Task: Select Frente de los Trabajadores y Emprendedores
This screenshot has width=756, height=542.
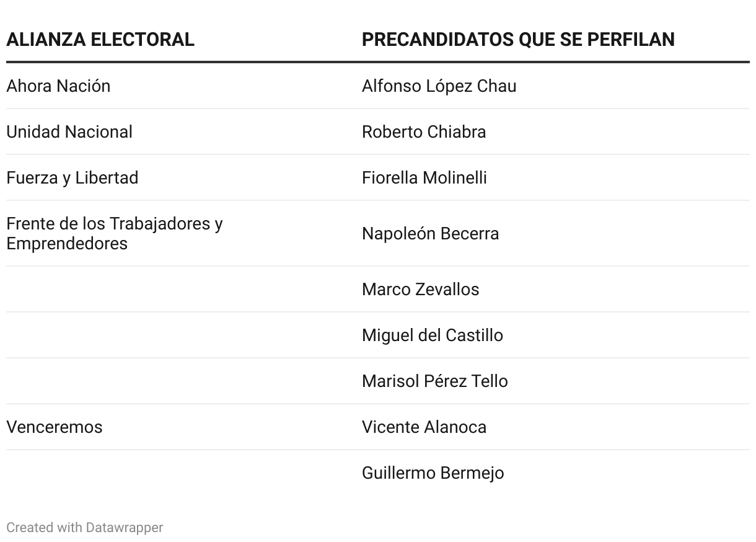Action: point(115,233)
